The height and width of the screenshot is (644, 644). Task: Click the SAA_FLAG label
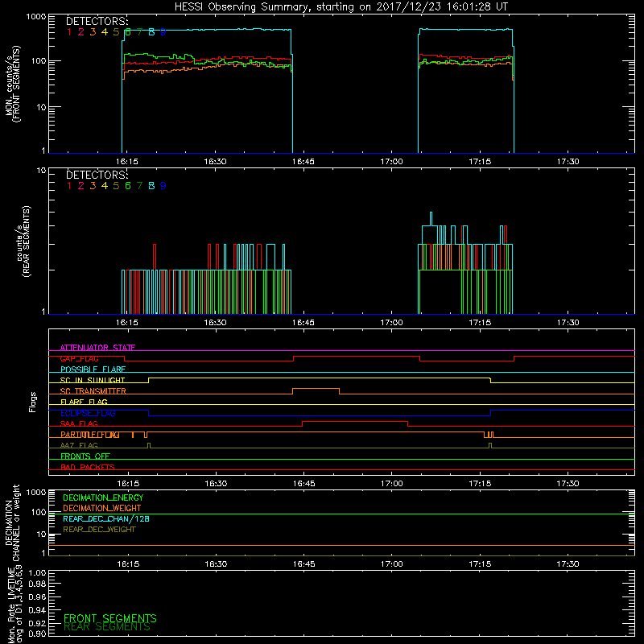point(79,423)
